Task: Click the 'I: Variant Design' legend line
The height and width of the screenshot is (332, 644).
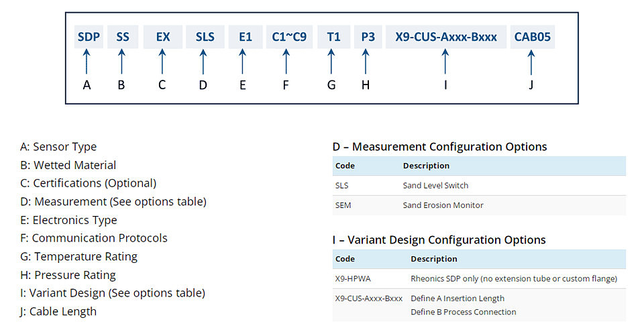Action: [x=113, y=293]
